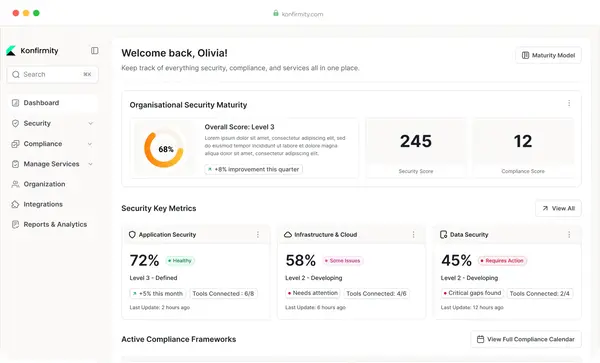Image resolution: width=600 pixels, height=363 pixels.
Task: Click Tools Connected: 2/4 tag
Action: (x=540, y=293)
